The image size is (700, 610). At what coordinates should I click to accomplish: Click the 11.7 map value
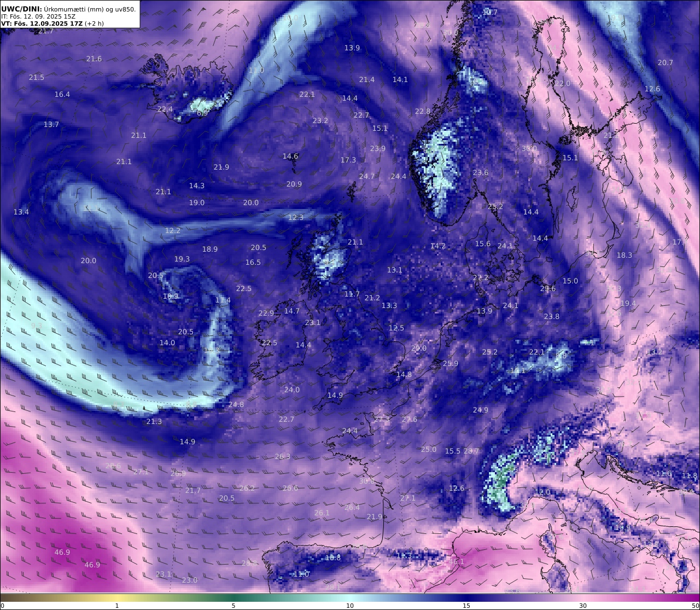[x=352, y=294]
